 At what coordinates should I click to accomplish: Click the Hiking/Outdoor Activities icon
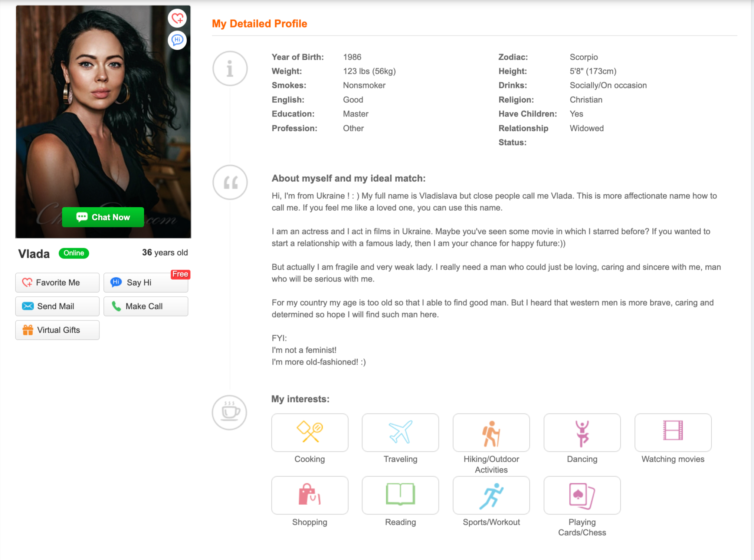coord(491,432)
